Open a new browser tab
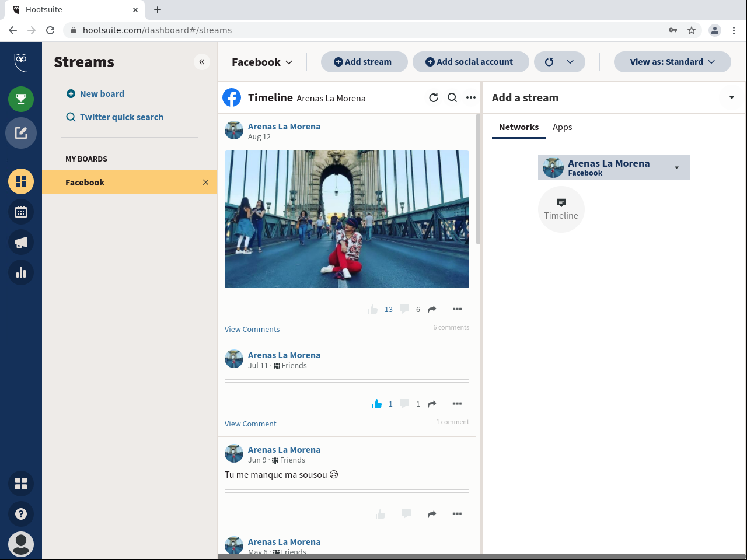Viewport: 747px width, 560px height. tap(158, 10)
